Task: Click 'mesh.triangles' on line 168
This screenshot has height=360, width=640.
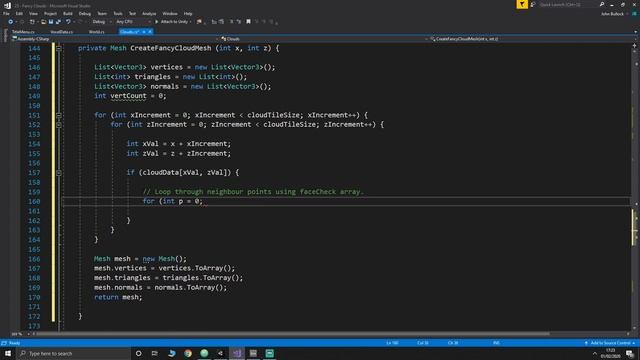Action: (122, 278)
